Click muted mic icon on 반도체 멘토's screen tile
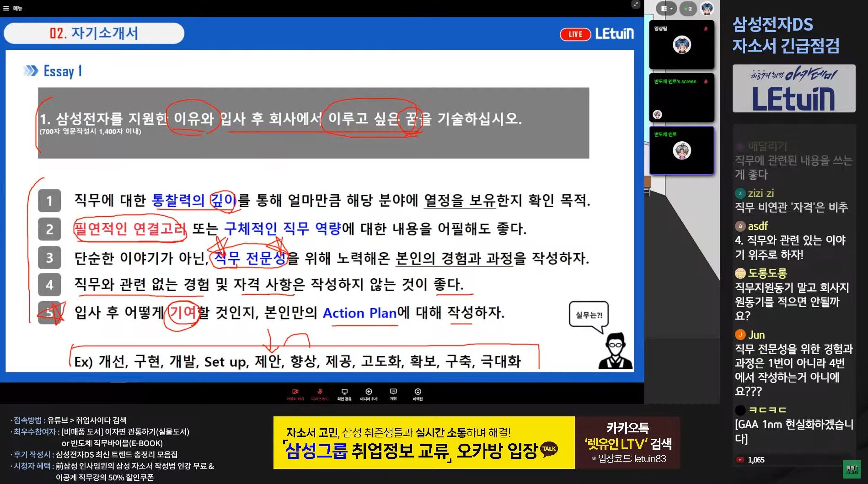Viewport: 868px width, 484px height. [706, 82]
